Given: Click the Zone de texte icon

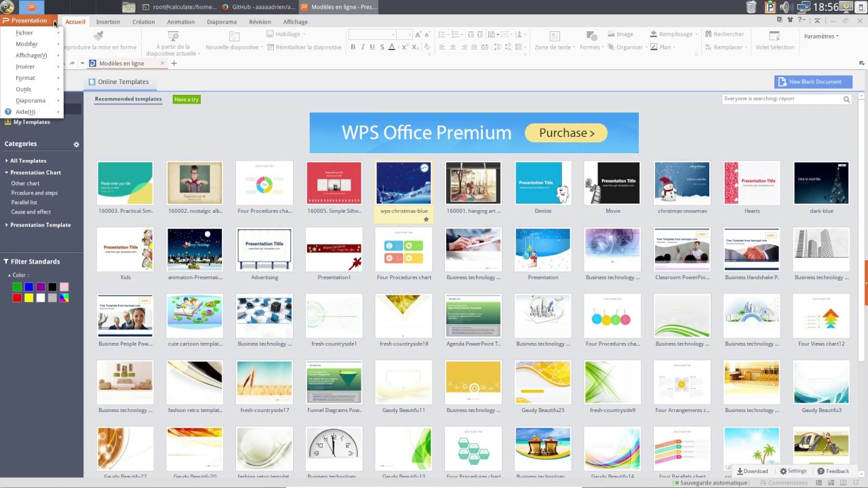Looking at the screenshot, I should pos(554,36).
